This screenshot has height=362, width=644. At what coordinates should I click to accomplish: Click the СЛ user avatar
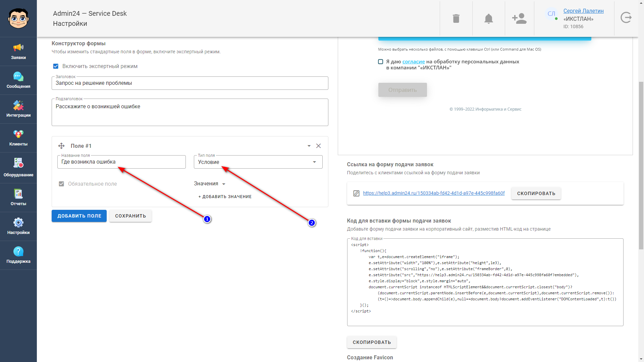[x=551, y=14]
